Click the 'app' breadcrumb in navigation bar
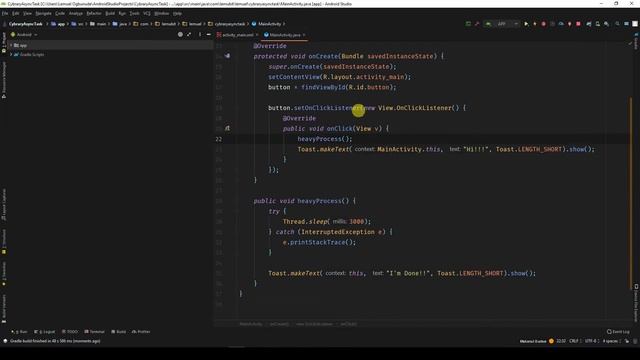 58,24
